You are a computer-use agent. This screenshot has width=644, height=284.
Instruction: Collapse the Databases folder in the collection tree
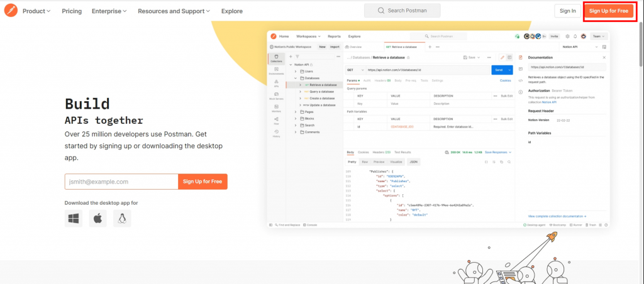[296, 78]
